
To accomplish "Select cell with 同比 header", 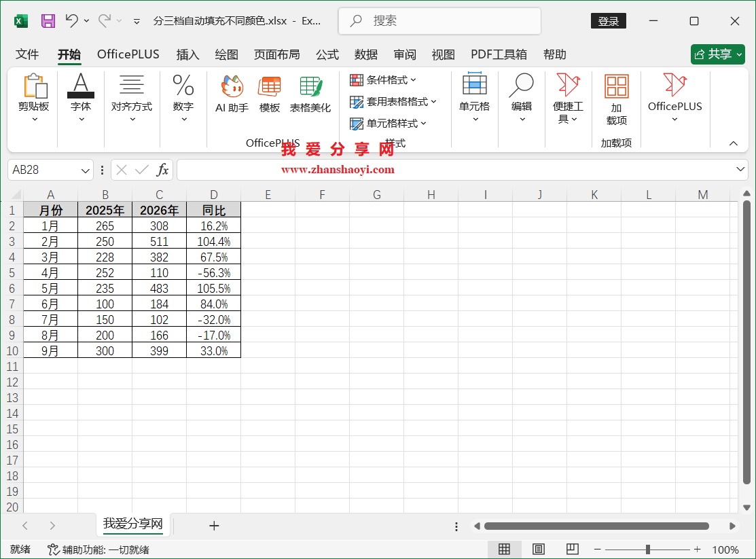I will [213, 211].
